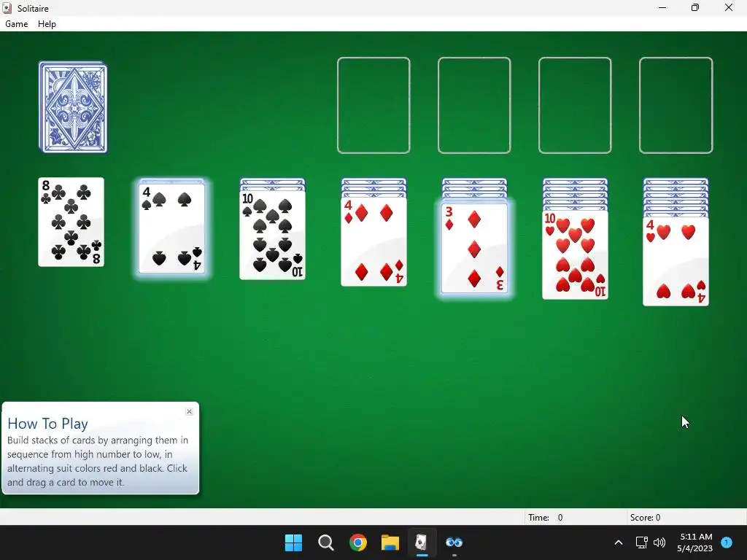The height and width of the screenshot is (560, 747).
Task: Open taskbar Search
Action: pos(326,542)
